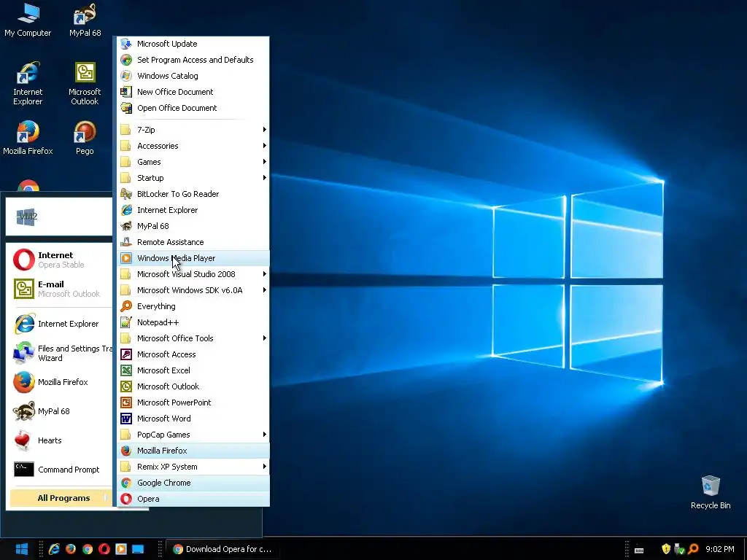Expand the Startup submenu arrow
Viewport: 747px width, 560px height.
tap(264, 178)
